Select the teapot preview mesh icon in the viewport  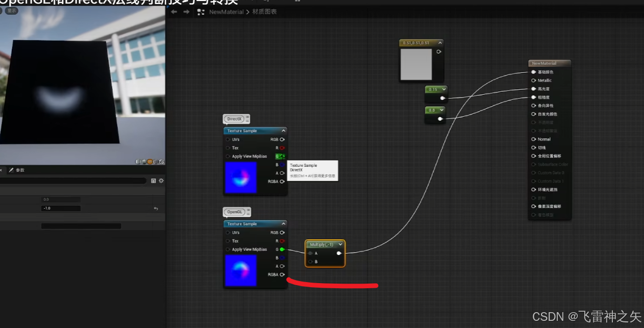click(162, 161)
